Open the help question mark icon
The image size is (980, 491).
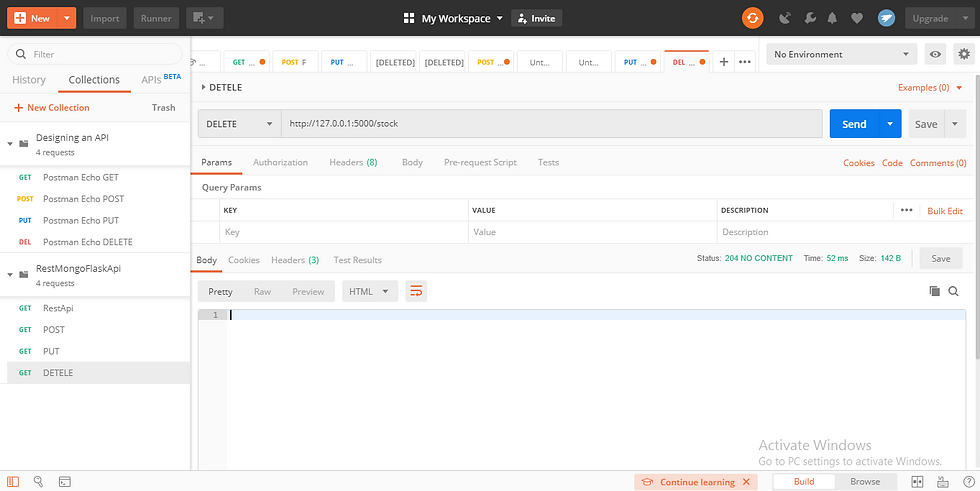click(968, 482)
